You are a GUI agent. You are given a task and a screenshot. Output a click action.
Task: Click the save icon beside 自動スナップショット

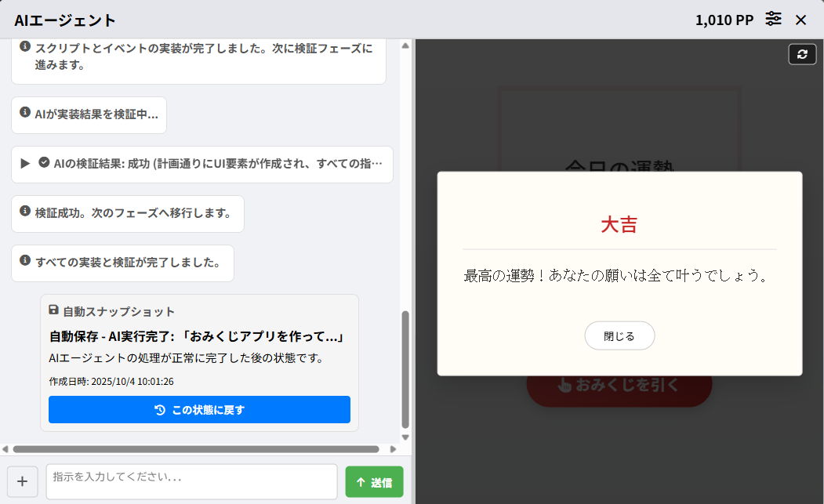pos(53,310)
